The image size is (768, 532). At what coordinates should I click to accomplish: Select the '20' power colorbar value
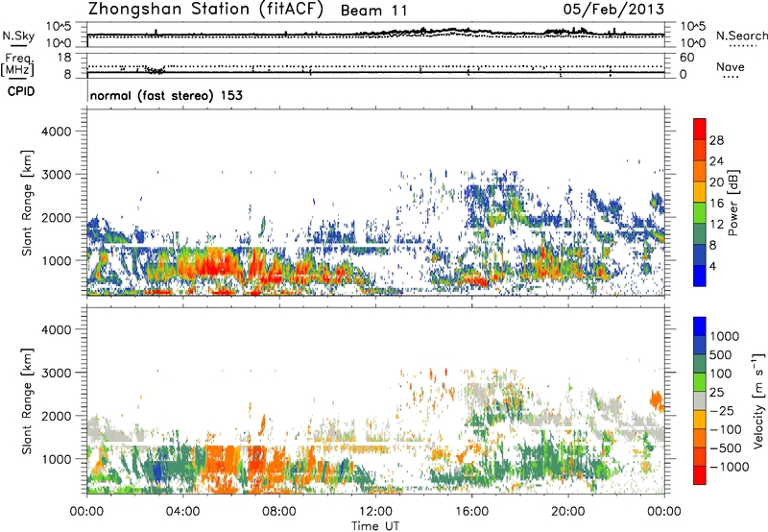(x=716, y=182)
